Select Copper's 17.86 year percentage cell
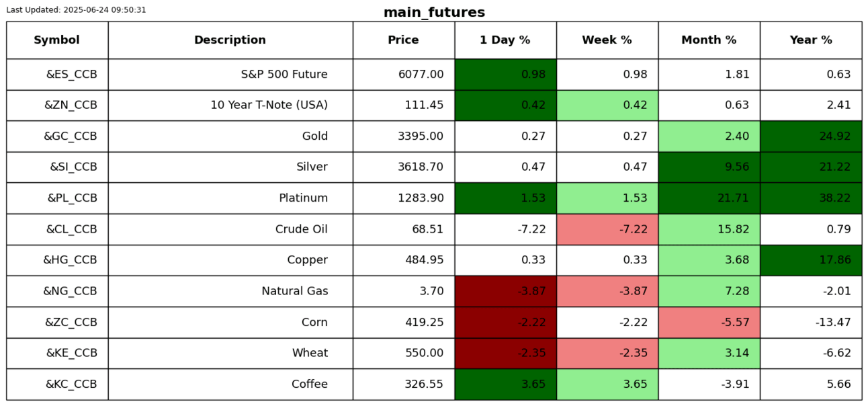The width and height of the screenshot is (868, 406). [x=810, y=260]
